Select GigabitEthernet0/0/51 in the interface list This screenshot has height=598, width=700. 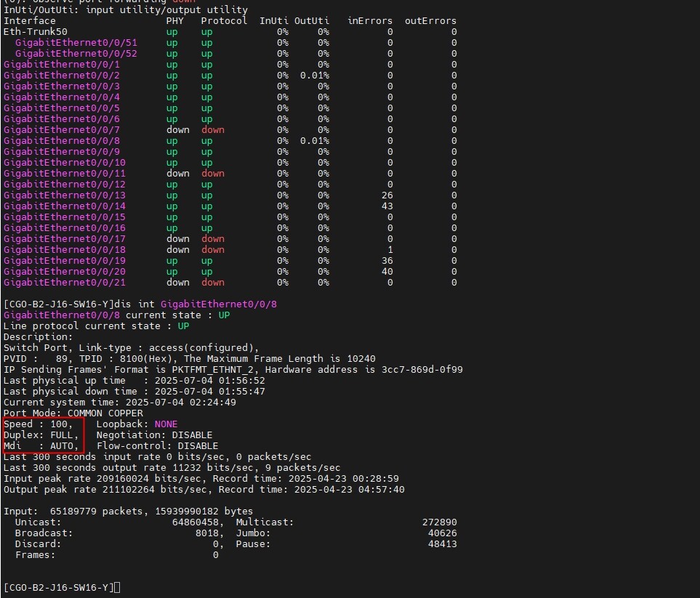tap(76, 43)
